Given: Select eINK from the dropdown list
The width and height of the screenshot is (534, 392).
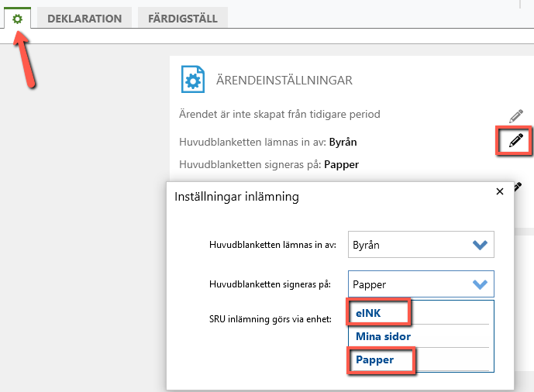Looking at the screenshot, I should tap(421, 313).
